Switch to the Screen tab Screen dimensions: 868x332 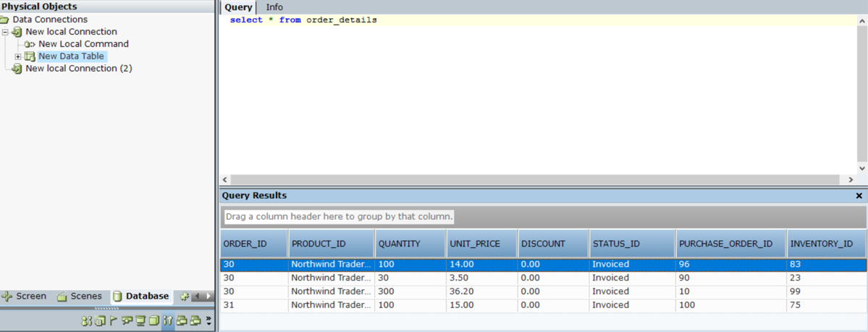25,297
